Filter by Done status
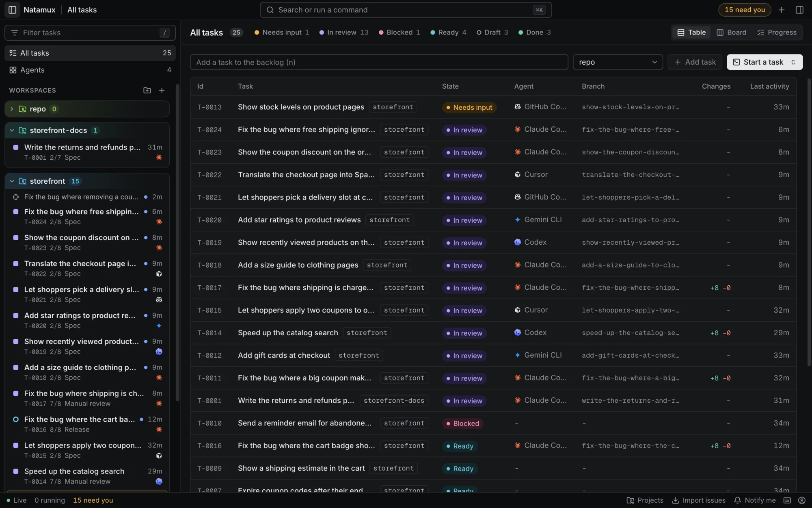Image resolution: width=812 pixels, height=508 pixels. click(534, 33)
